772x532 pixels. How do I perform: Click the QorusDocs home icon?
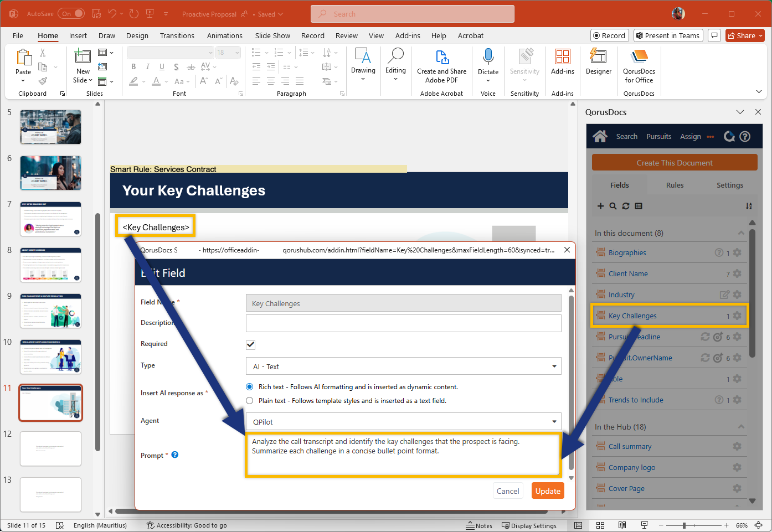click(x=600, y=136)
